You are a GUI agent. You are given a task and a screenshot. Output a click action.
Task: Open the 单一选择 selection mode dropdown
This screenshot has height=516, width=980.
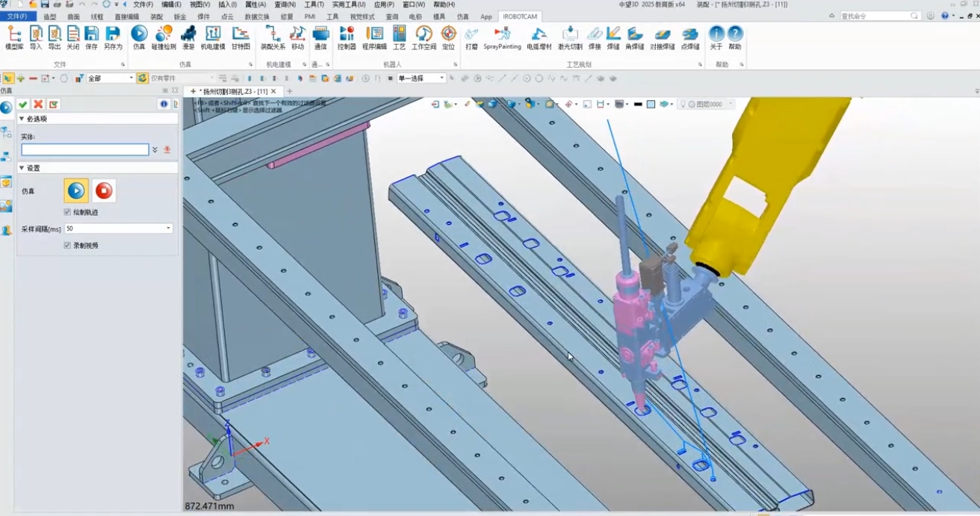click(441, 78)
